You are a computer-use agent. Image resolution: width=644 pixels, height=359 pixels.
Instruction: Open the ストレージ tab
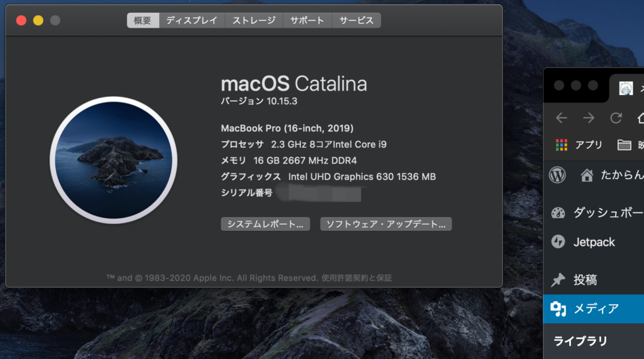[254, 20]
